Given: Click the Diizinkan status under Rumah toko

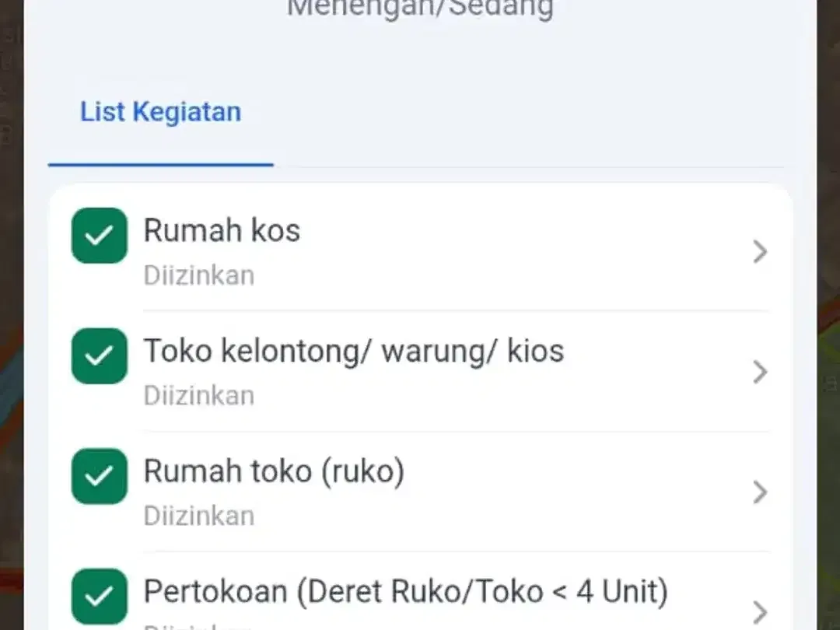Looking at the screenshot, I should coord(199,516).
